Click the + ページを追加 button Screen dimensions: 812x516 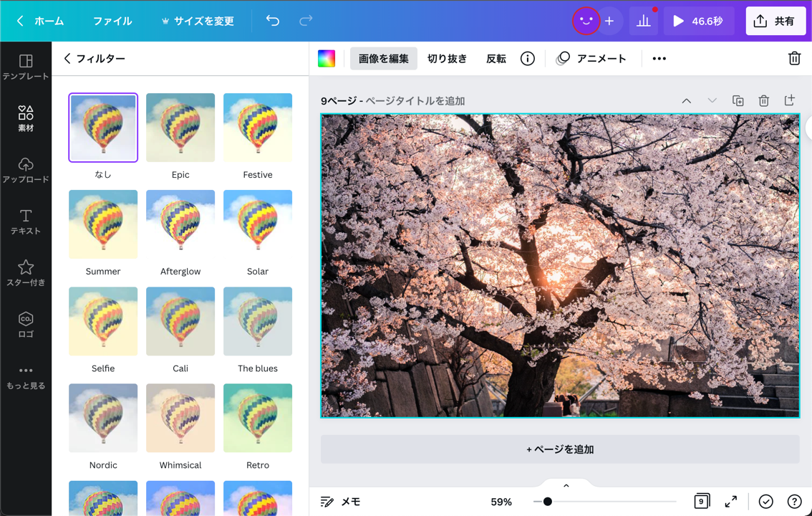click(x=560, y=449)
